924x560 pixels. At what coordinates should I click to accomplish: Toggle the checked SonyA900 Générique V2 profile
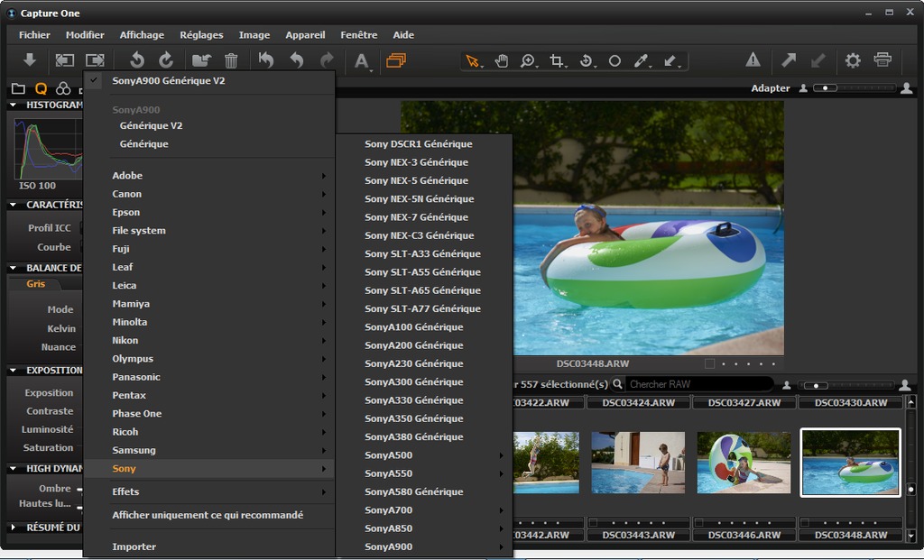168,80
